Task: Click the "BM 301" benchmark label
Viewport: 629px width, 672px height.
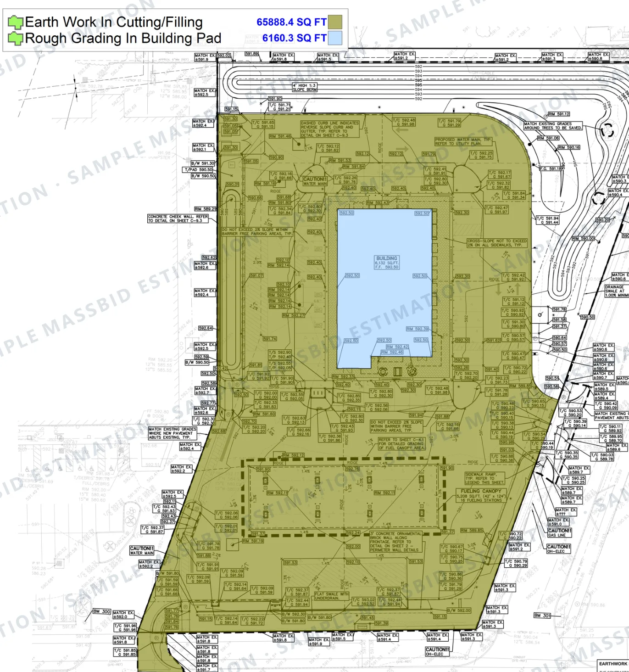Action: pyautogui.click(x=543, y=616)
